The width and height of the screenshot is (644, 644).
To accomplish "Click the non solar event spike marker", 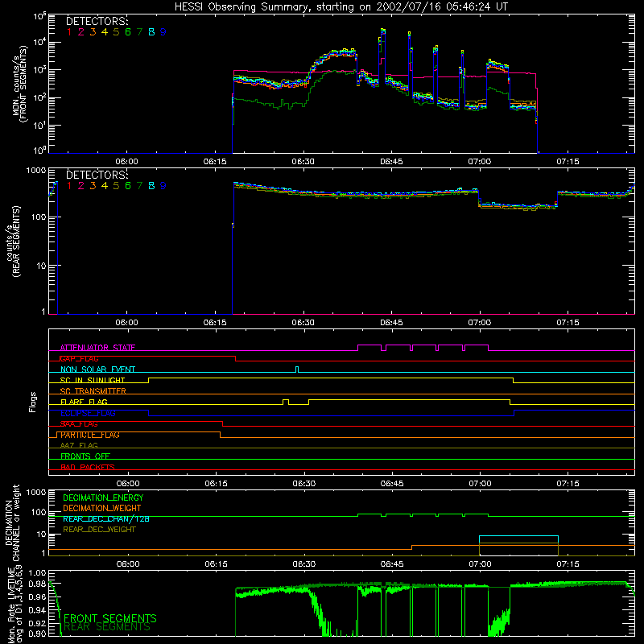I will (x=297, y=369).
